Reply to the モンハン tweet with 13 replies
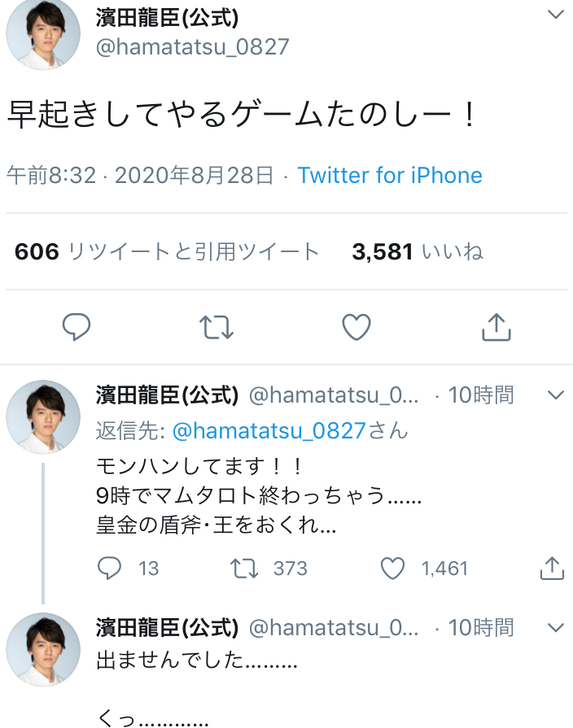Screen dimensions: 573x728 point(109,568)
